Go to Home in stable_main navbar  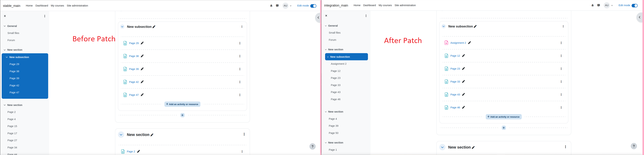tap(29, 6)
